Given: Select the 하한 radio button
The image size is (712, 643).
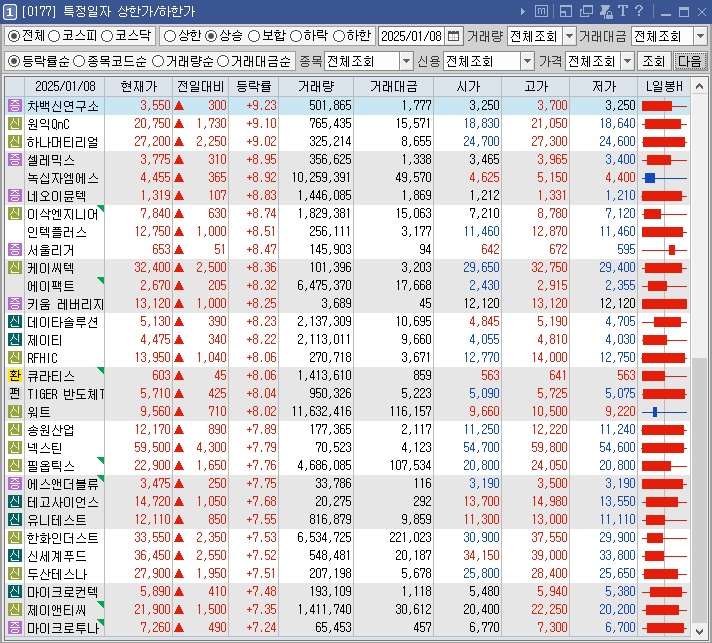Looking at the screenshot, I should click(x=339, y=36).
